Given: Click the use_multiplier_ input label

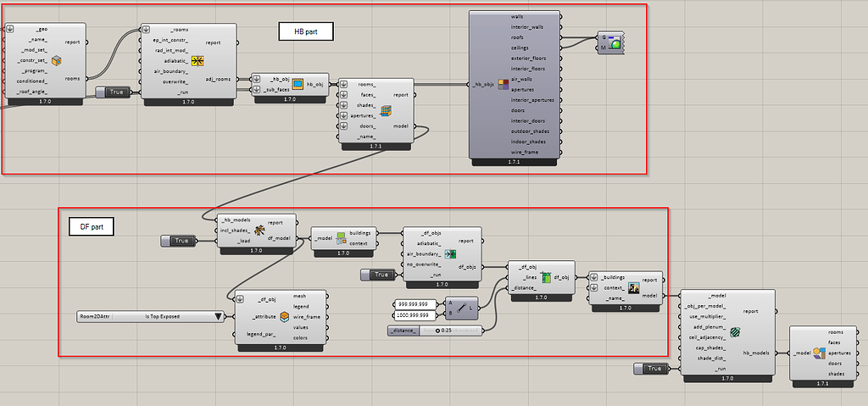Looking at the screenshot, I should pos(708,316).
